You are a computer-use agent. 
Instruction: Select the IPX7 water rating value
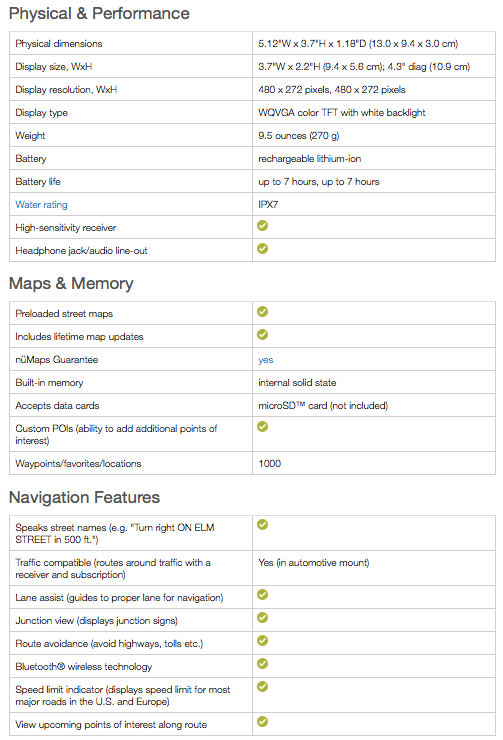point(268,205)
